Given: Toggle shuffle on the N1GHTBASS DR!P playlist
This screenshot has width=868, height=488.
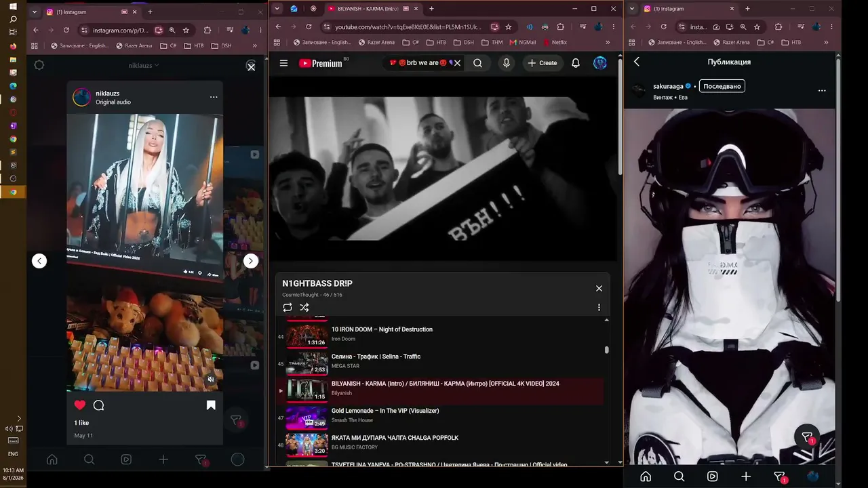Looking at the screenshot, I should point(304,307).
